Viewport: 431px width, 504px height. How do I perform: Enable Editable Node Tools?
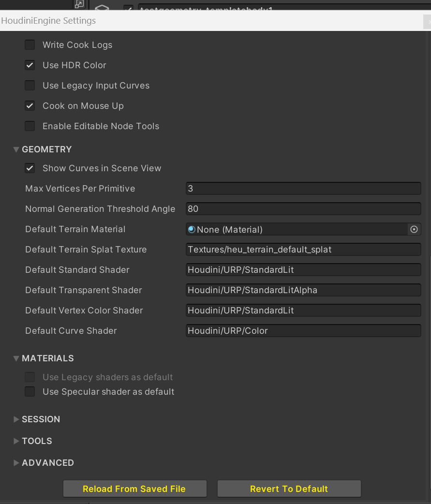click(30, 126)
